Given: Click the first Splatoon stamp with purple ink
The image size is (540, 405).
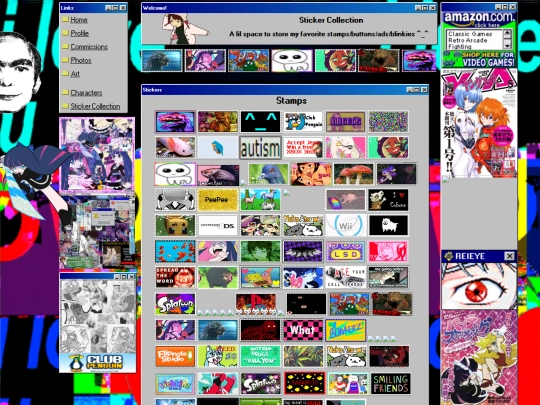Looking at the screenshot, I should [175, 304].
